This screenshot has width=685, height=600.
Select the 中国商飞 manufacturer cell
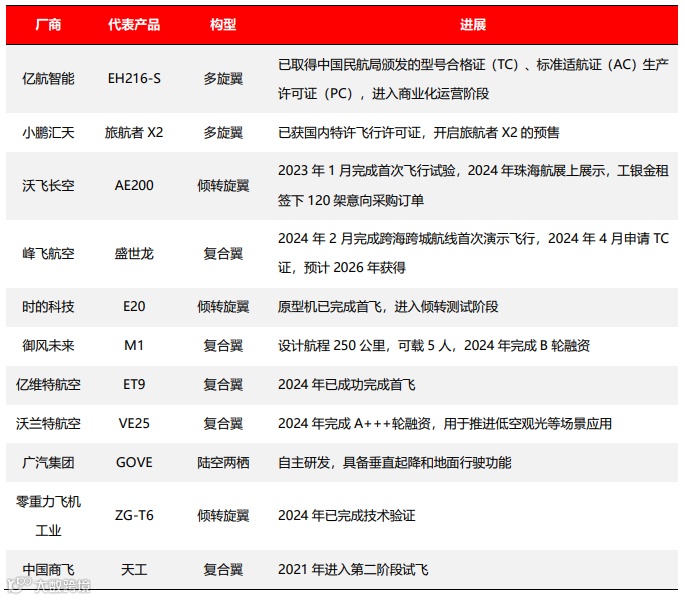[x=48, y=570]
